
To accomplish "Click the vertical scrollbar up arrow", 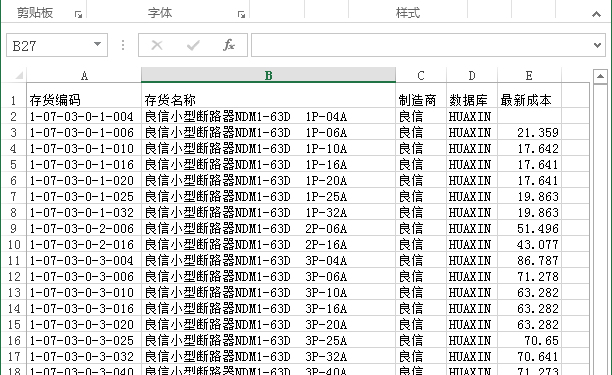I will (600, 76).
